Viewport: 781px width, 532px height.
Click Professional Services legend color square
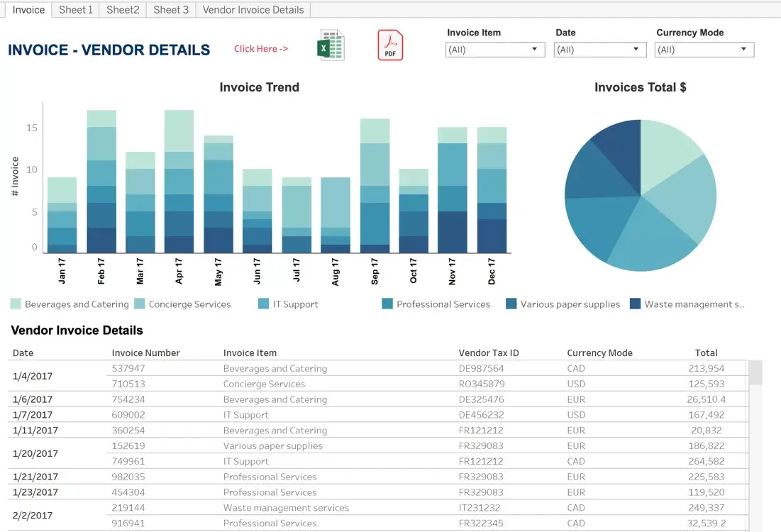[x=387, y=304]
